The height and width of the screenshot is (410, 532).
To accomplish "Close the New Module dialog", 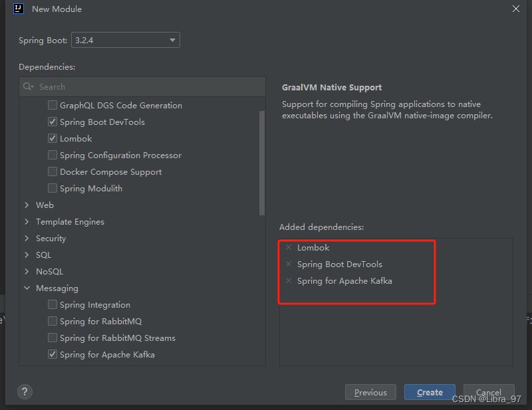I will (516, 9).
